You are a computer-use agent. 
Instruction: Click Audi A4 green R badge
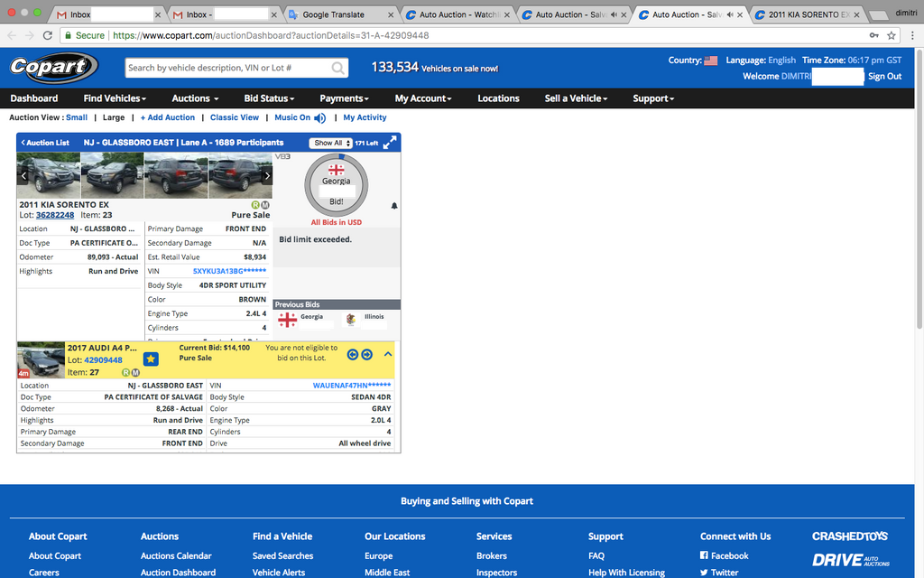125,373
